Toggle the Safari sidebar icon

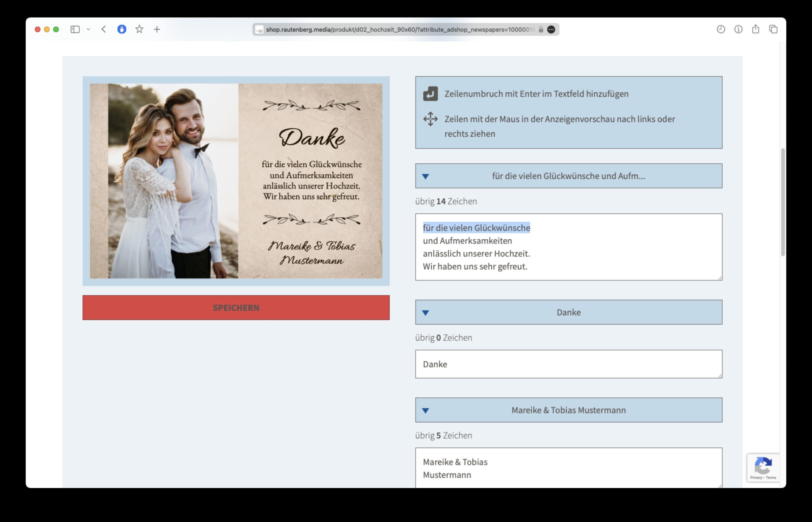75,30
